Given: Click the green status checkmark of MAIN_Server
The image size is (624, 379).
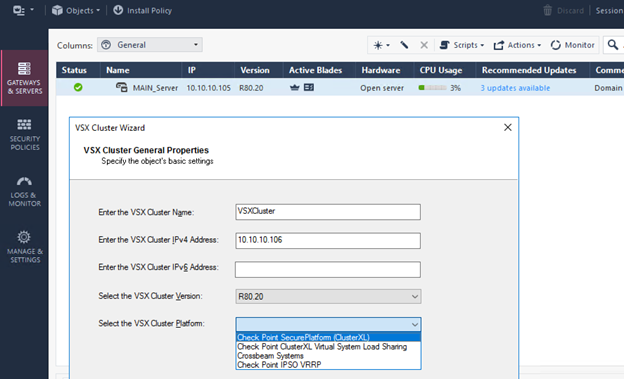Looking at the screenshot, I should click(x=78, y=87).
